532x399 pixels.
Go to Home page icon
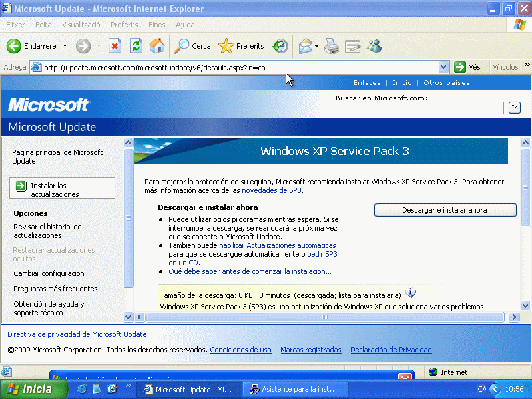(157, 46)
